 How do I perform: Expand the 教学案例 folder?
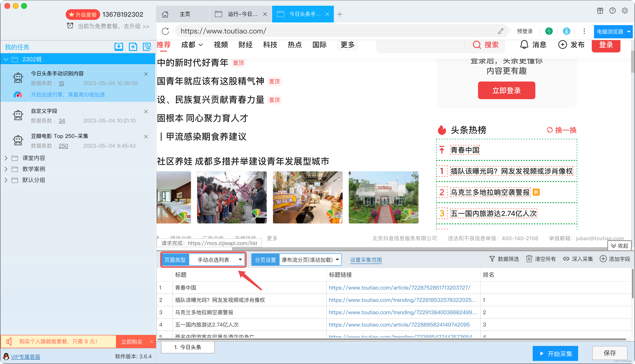pos(6,169)
